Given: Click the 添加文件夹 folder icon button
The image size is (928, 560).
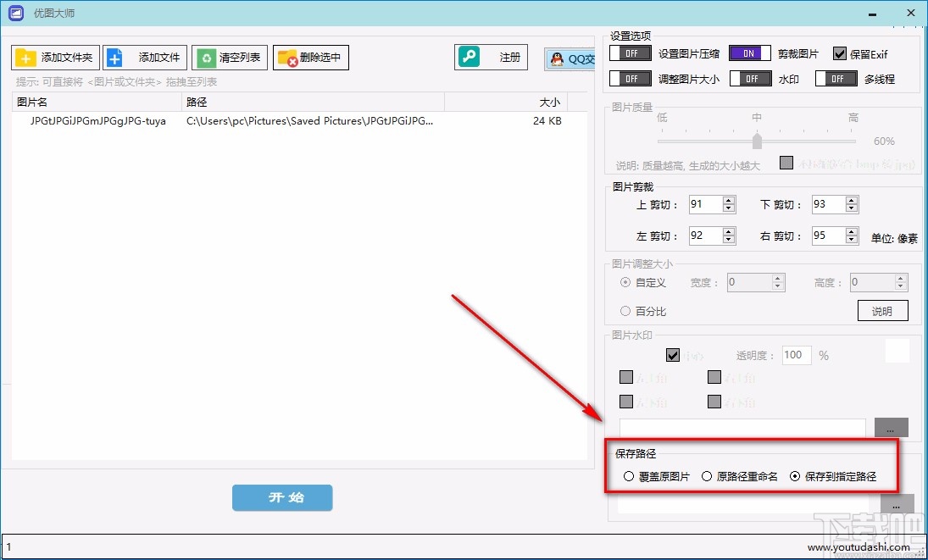Looking at the screenshot, I should 54,58.
